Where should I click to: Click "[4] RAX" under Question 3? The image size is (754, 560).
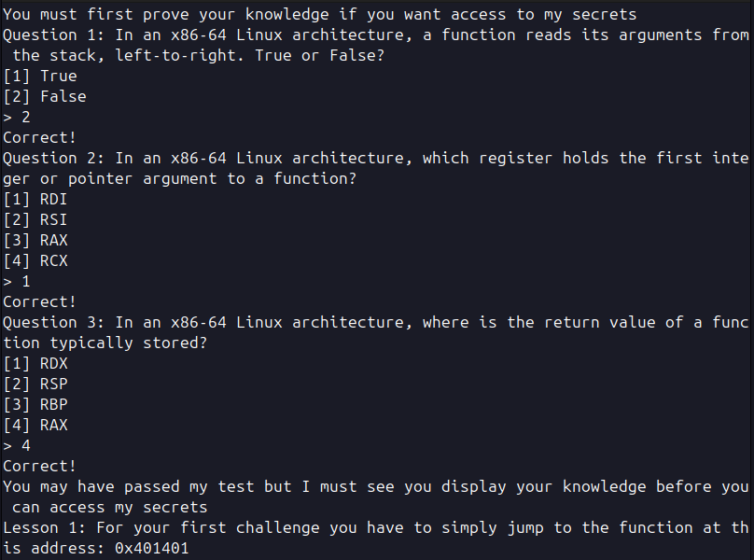[x=35, y=425]
